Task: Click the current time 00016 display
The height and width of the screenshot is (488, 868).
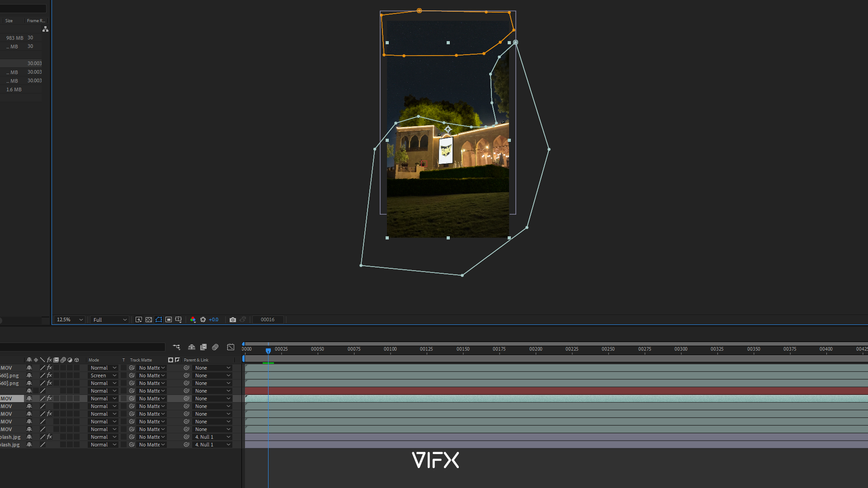Action: (x=267, y=319)
